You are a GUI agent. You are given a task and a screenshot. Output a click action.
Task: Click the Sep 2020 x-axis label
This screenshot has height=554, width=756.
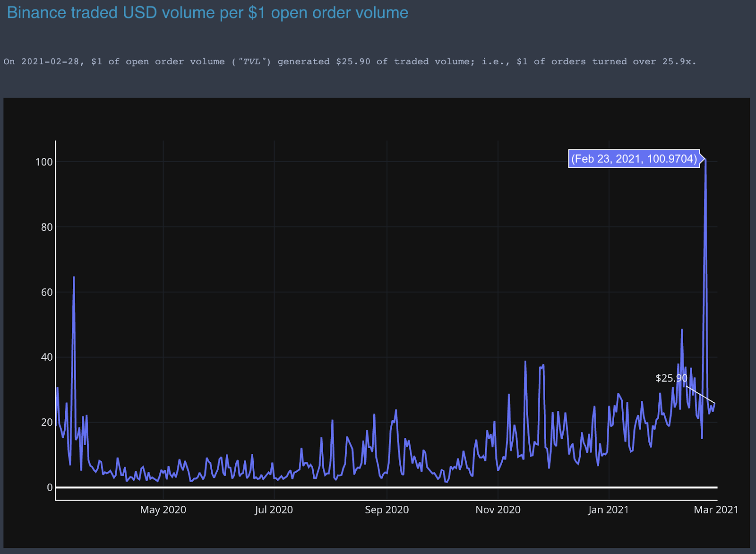coord(387,510)
